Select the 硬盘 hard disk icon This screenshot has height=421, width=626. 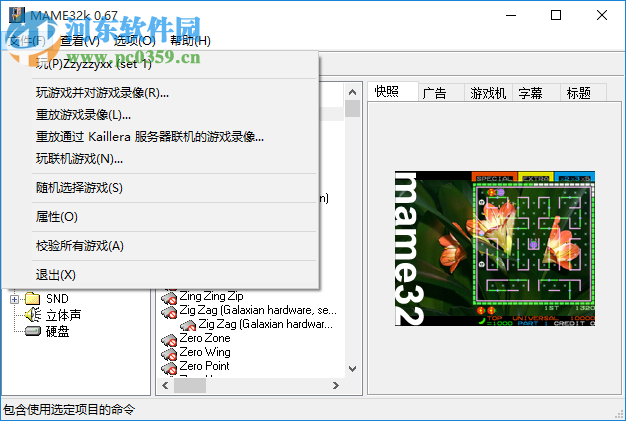33,331
